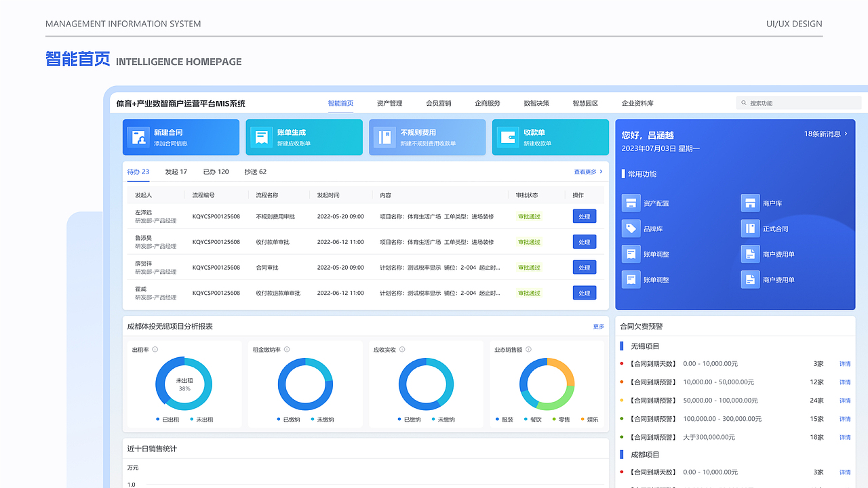Click the 出租率 donut chart

click(184, 384)
